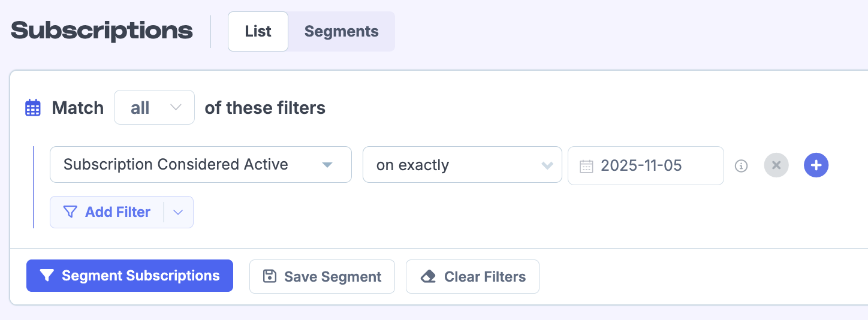Click the eraser icon on Clear Filters
This screenshot has width=868, height=320.
point(428,277)
